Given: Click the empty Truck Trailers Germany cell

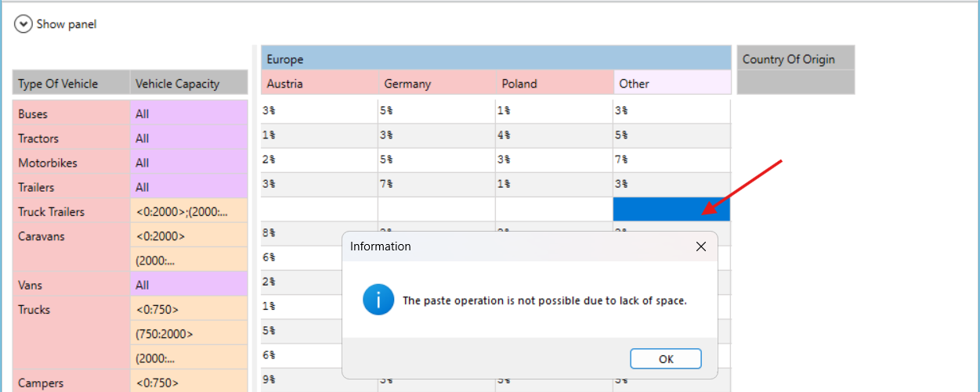Looking at the screenshot, I should (436, 209).
